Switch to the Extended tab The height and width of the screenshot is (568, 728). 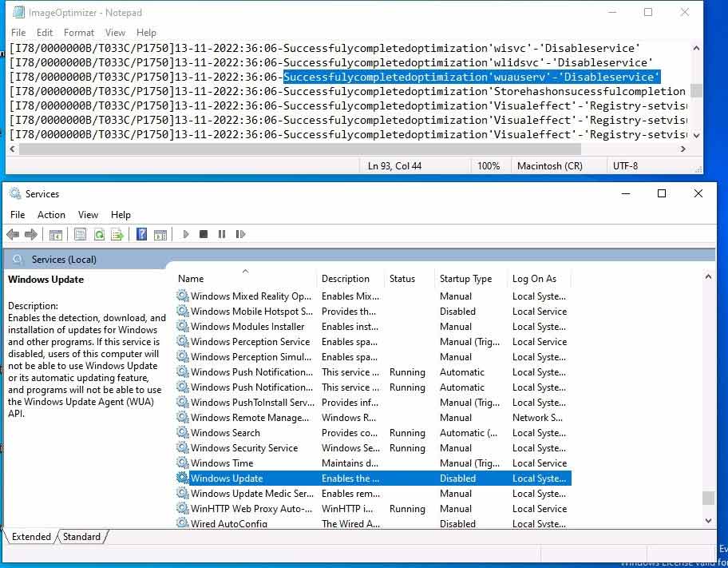(x=32, y=536)
